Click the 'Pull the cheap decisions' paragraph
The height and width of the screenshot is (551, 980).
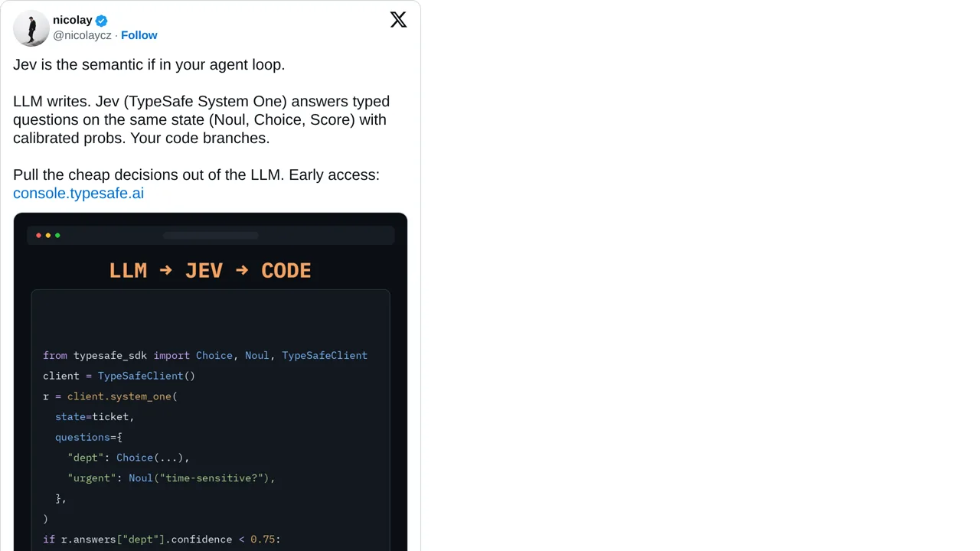click(196, 184)
